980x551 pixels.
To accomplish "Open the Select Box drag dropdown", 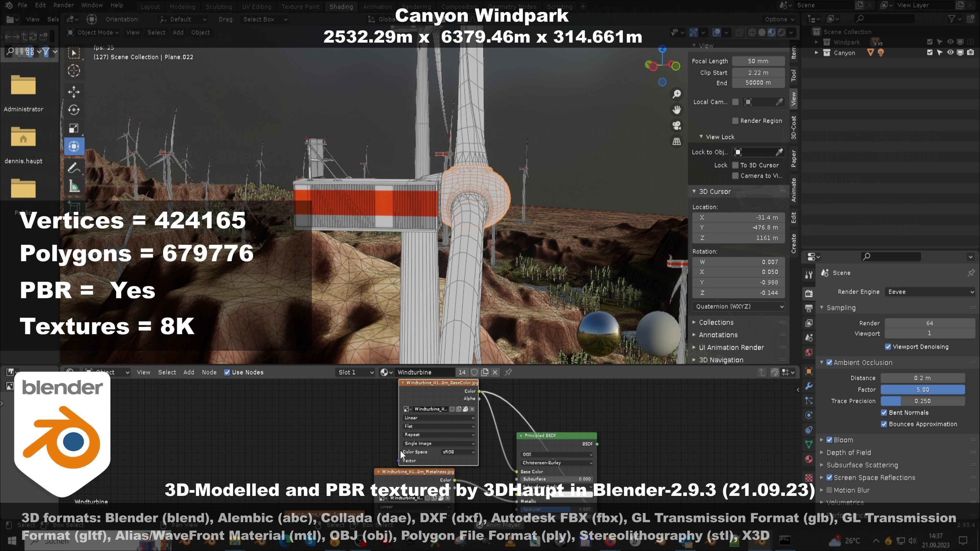I will pyautogui.click(x=265, y=19).
